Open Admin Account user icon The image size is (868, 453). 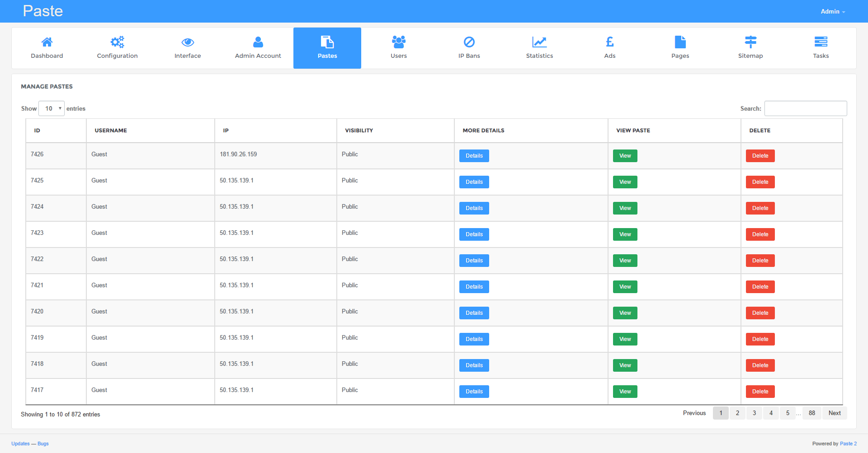pyautogui.click(x=258, y=42)
